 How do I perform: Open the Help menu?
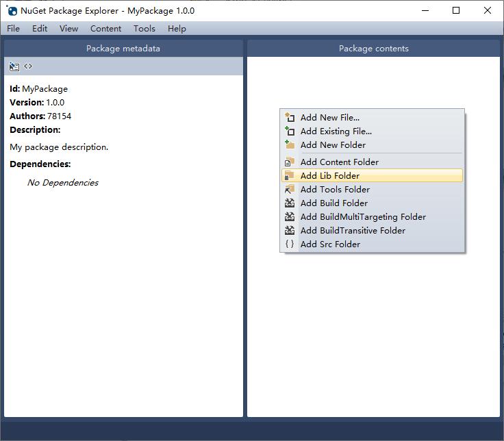177,29
